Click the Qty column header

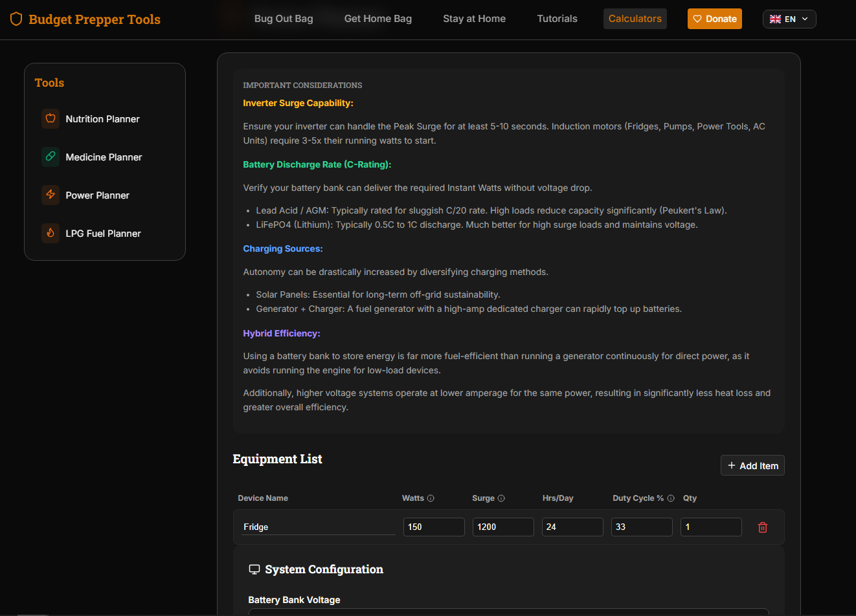click(x=690, y=498)
